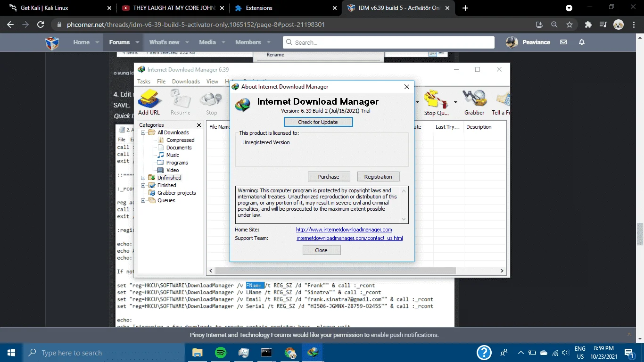
Task: Open the Home nav dropdown arrow
Action: [98, 42]
